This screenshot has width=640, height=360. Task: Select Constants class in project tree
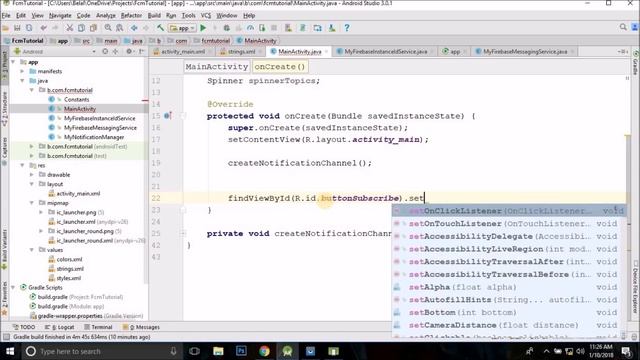coord(76,100)
